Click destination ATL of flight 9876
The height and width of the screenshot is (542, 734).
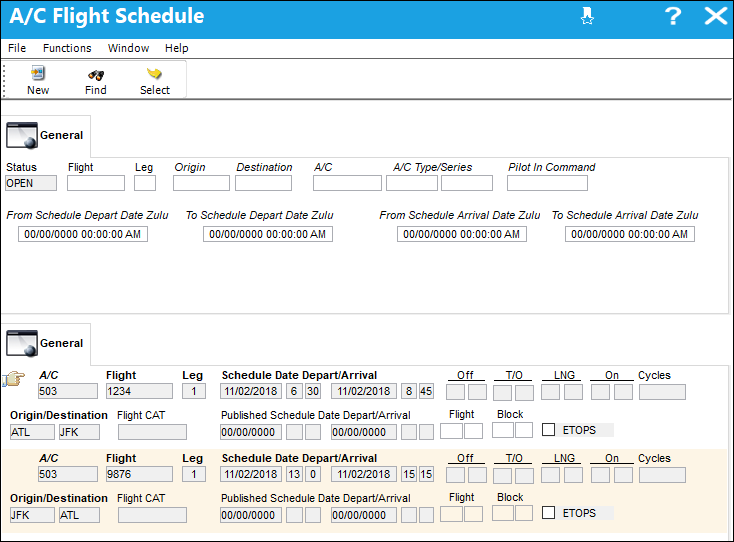click(79, 515)
